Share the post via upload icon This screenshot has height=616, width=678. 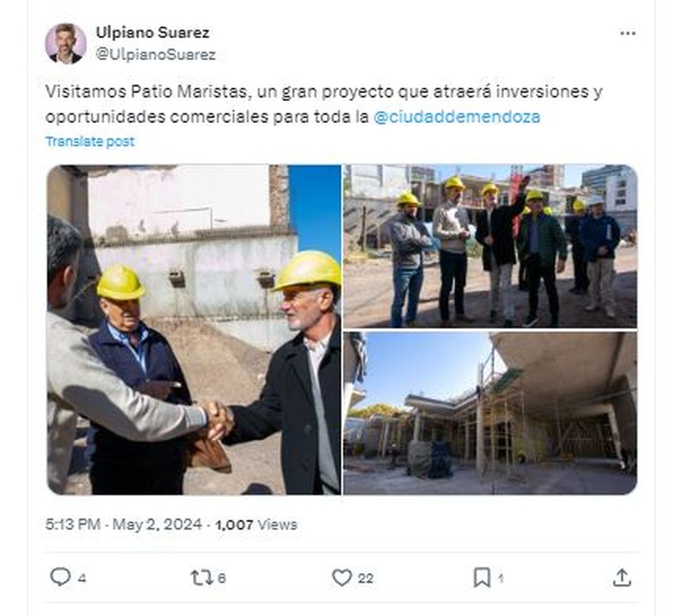pos(621,577)
